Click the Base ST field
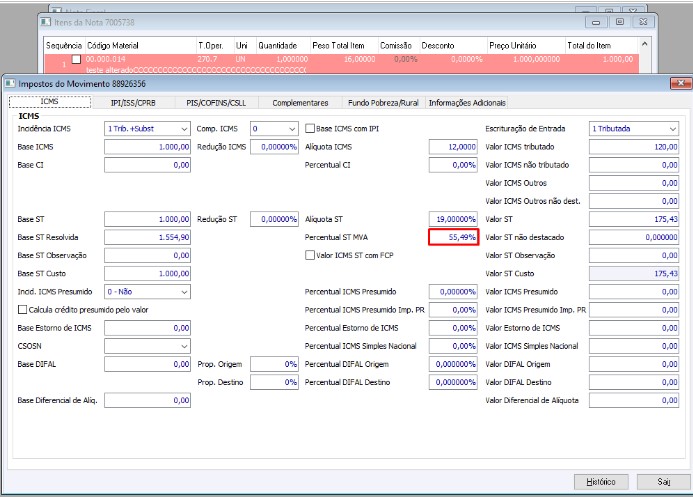The image size is (693, 497). pos(147,220)
